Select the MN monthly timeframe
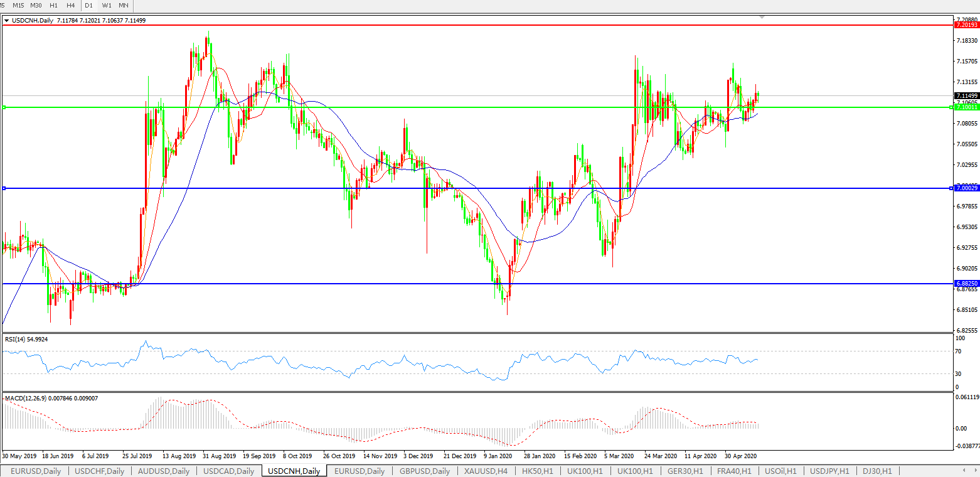Image resolution: width=980 pixels, height=477 pixels. click(x=124, y=5)
